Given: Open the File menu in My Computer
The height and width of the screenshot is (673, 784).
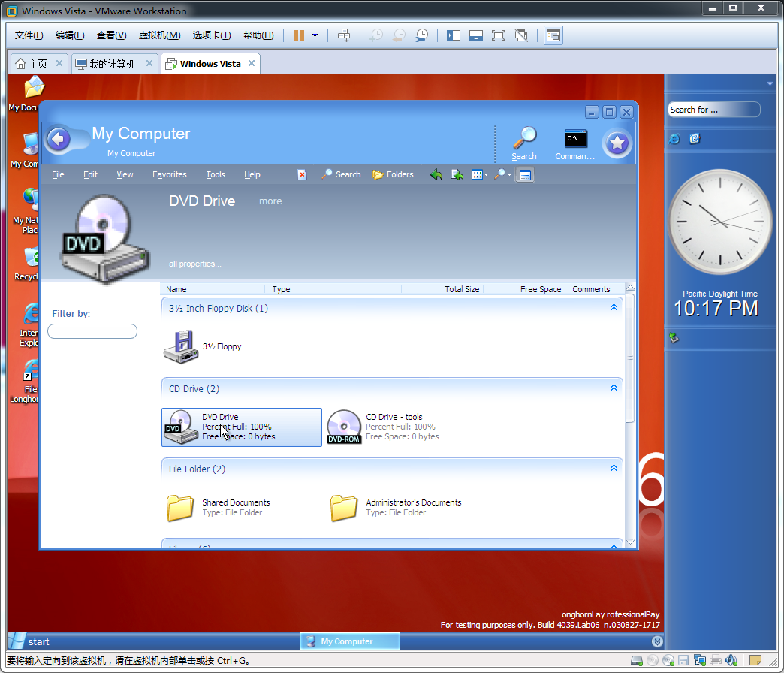Looking at the screenshot, I should pos(58,174).
